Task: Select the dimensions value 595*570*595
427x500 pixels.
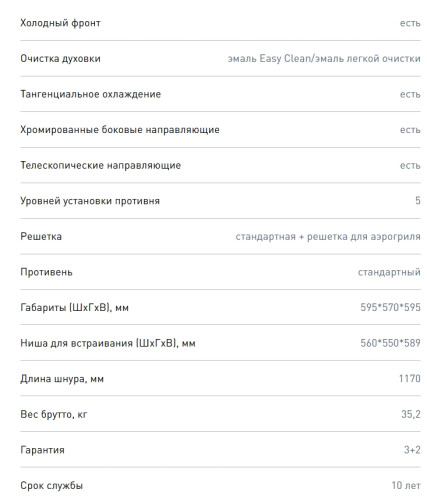Action: point(390,307)
